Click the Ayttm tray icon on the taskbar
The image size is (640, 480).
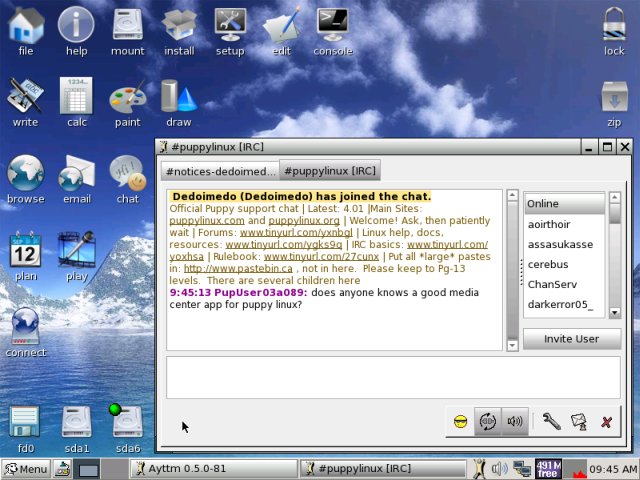(479, 469)
